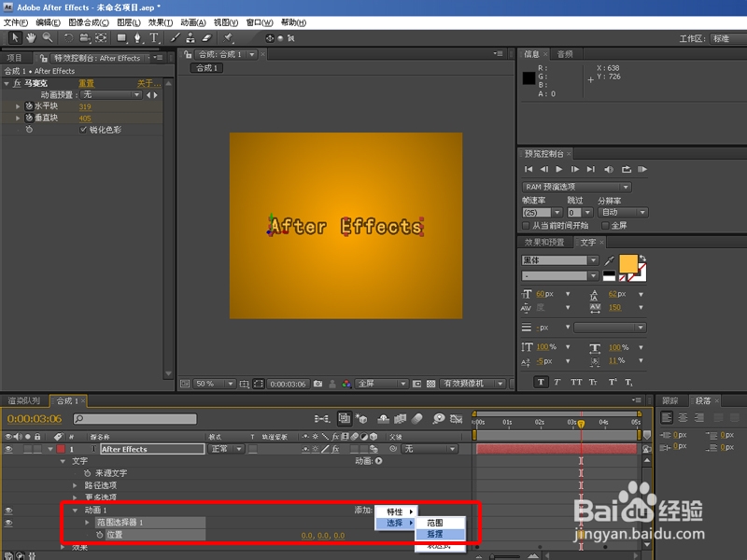Image resolution: width=747 pixels, height=560 pixels.
Task: Click the brainstorm lightbulb icon
Action: 438,418
